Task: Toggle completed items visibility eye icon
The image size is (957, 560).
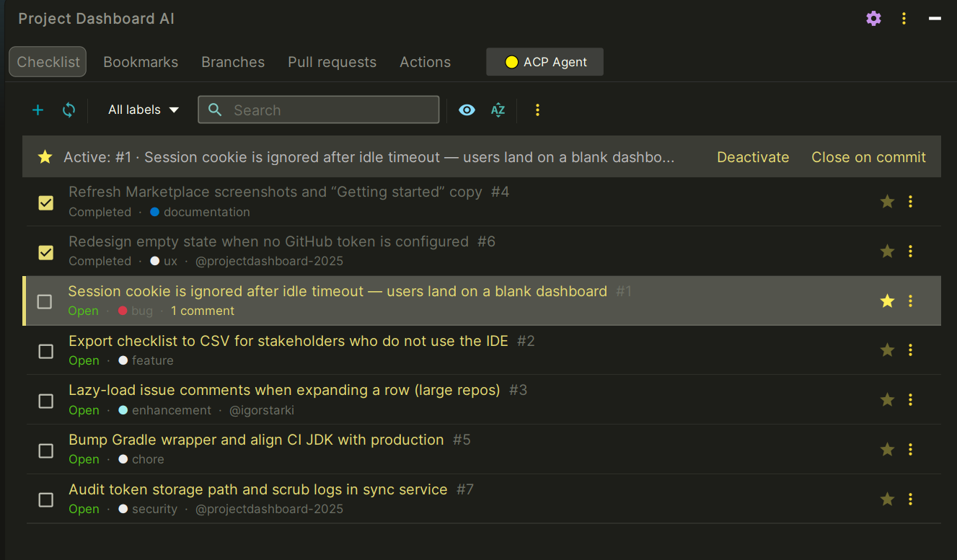Action: [x=467, y=110]
